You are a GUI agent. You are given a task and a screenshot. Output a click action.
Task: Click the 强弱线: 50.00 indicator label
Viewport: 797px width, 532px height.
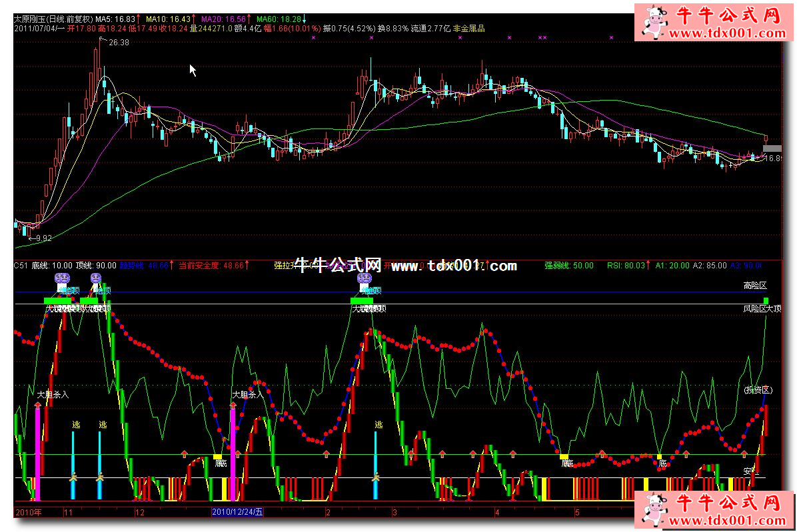coord(568,266)
